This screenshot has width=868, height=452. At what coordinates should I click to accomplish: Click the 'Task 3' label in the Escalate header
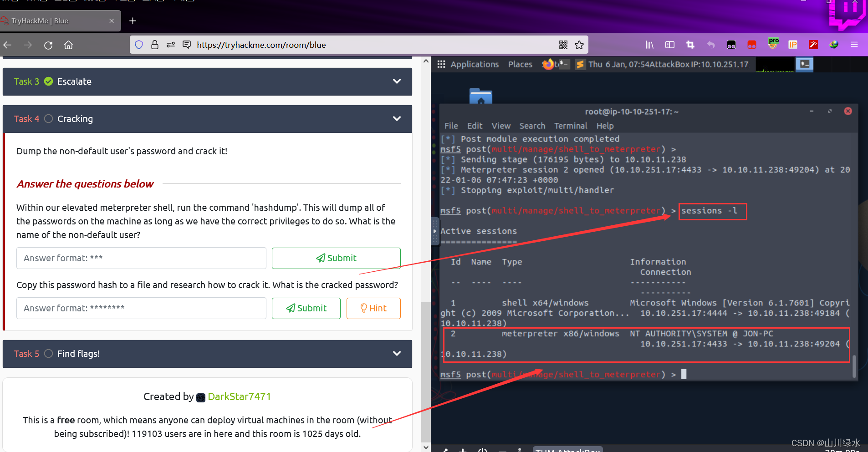point(26,81)
